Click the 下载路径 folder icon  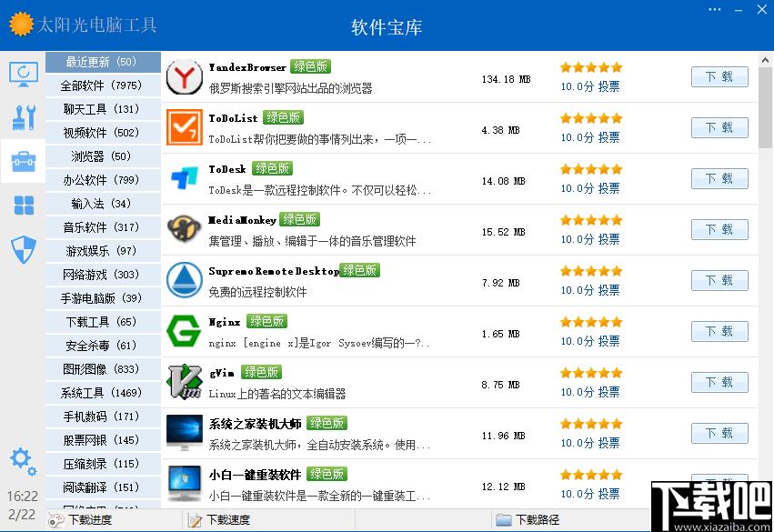(504, 519)
